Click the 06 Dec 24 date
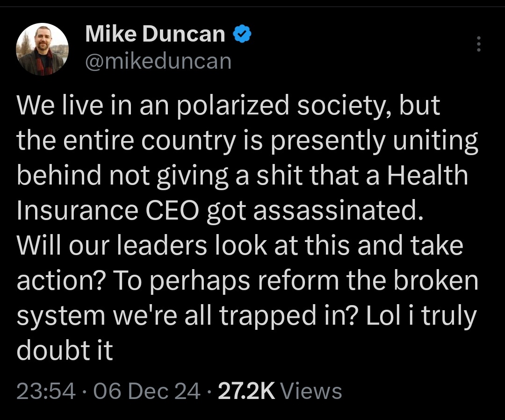 [147, 391]
